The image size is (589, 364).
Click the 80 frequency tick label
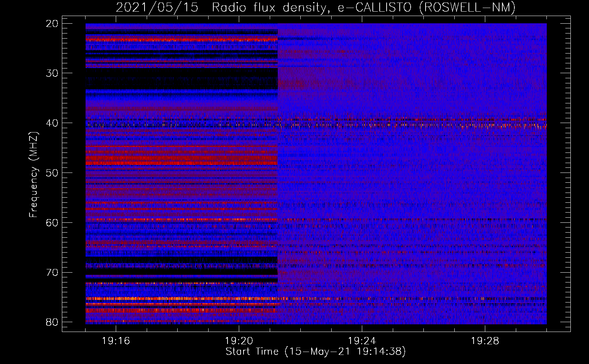pos(52,322)
